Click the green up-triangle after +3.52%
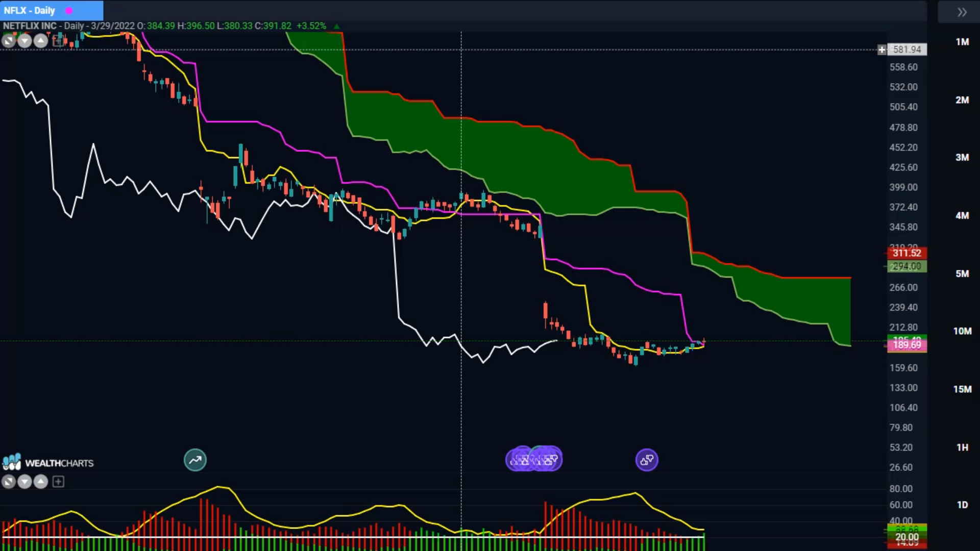This screenshot has width=980, height=551. coord(336,26)
